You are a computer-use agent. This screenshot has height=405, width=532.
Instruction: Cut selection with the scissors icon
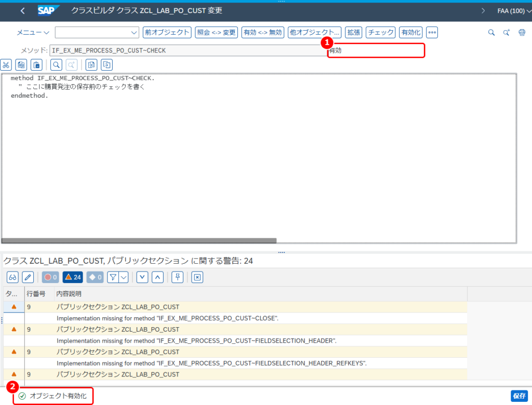coord(6,65)
